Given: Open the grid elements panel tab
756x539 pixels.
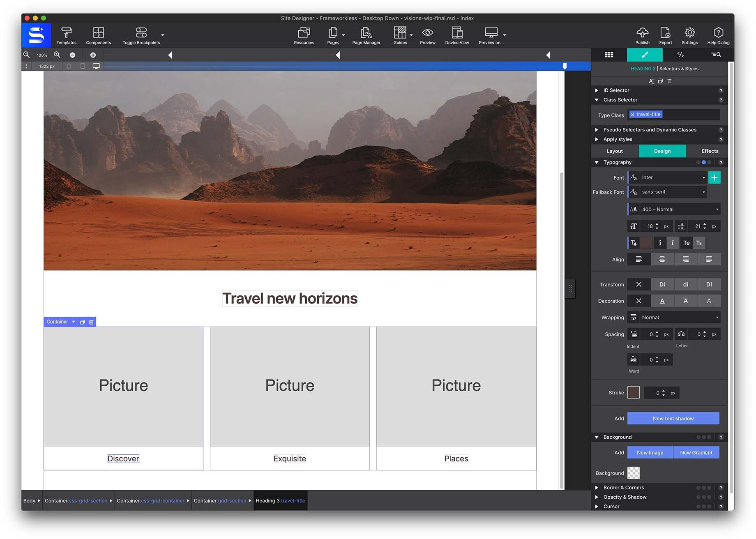Looking at the screenshot, I should click(609, 55).
